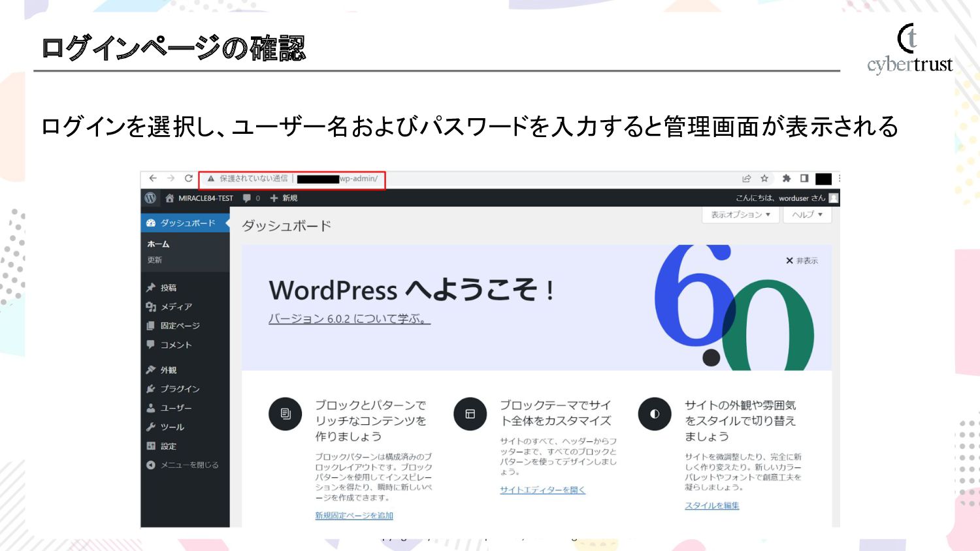Click the 新規 add new button
Screen dimensions: 980x551
pyautogui.click(x=284, y=198)
